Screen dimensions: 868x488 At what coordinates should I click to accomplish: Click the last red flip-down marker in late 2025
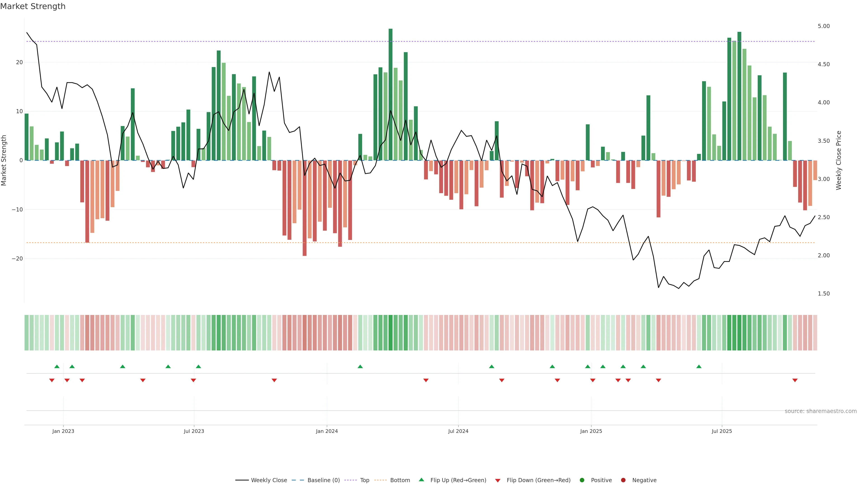point(795,380)
